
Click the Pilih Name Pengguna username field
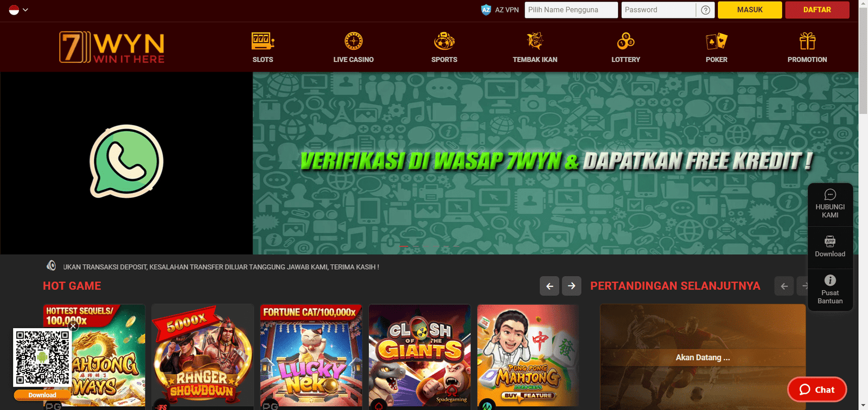coord(571,10)
